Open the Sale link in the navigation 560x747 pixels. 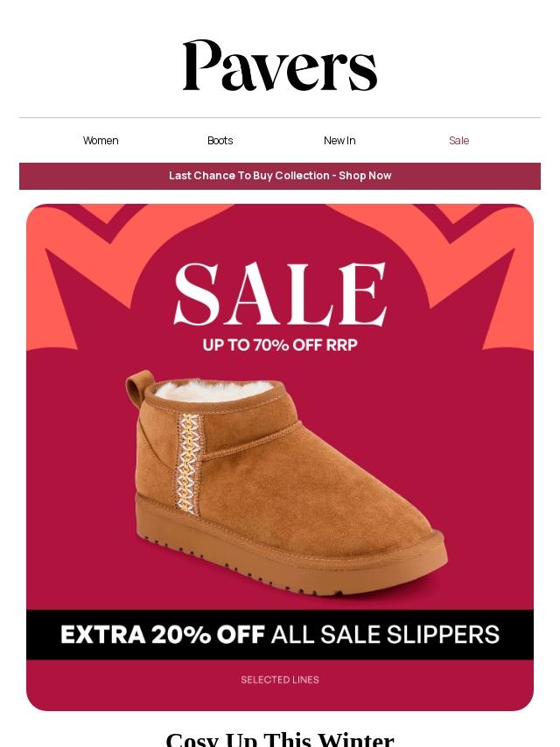point(459,141)
